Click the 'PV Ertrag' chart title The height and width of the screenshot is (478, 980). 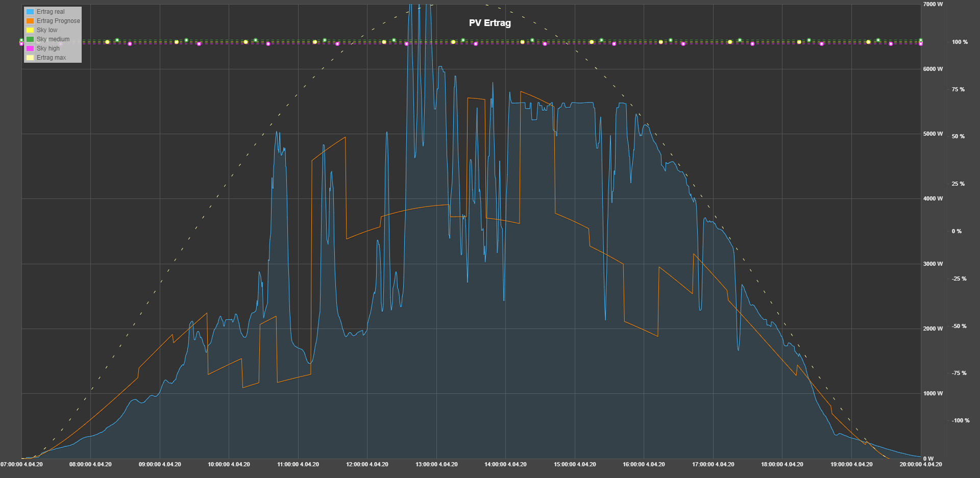coord(490,23)
